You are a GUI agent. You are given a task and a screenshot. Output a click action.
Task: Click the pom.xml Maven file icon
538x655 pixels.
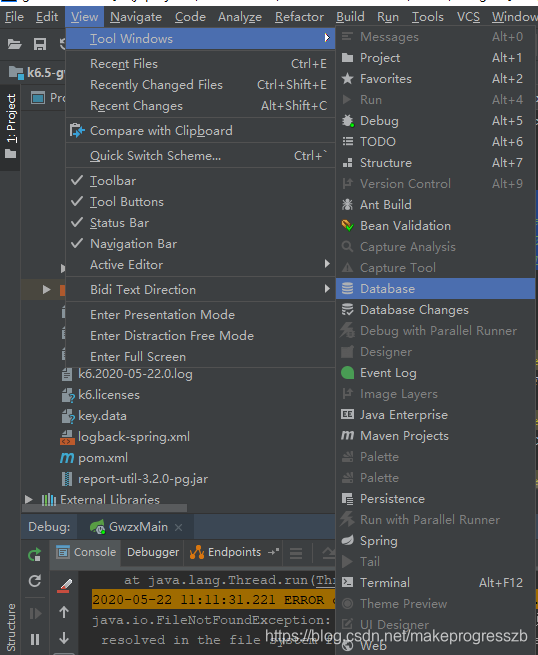click(67, 457)
